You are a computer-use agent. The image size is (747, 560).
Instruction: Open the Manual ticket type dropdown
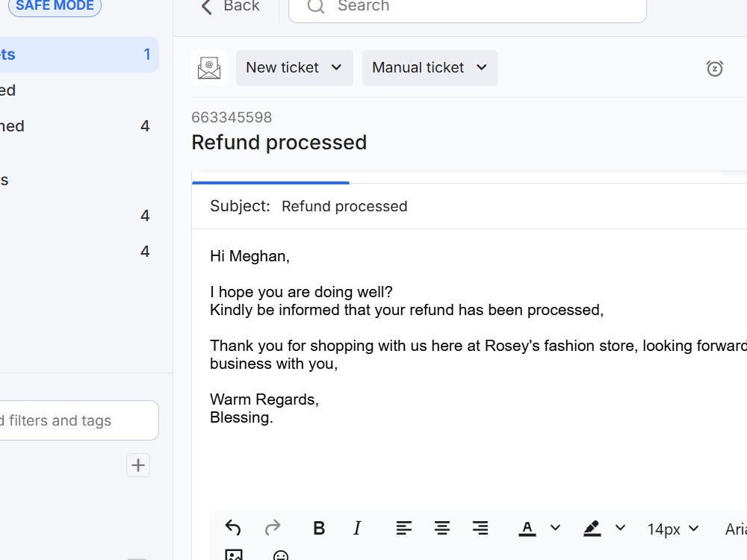[430, 68]
